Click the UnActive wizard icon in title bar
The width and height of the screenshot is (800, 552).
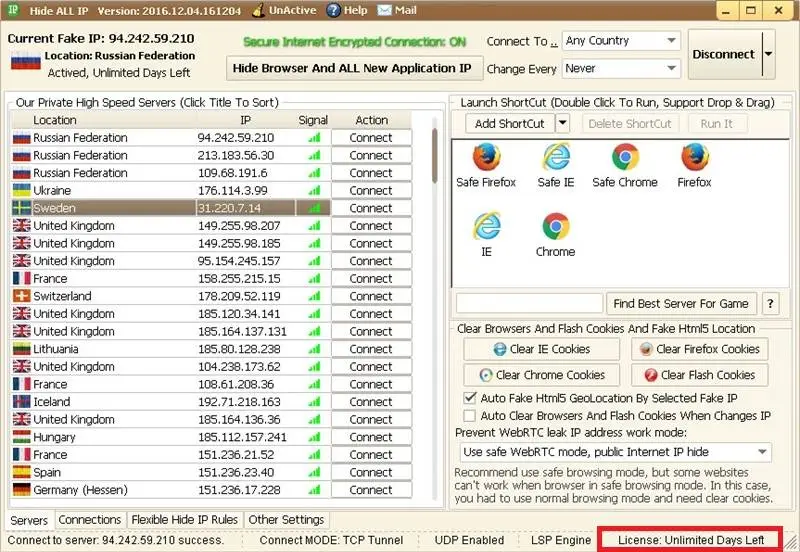(x=259, y=10)
